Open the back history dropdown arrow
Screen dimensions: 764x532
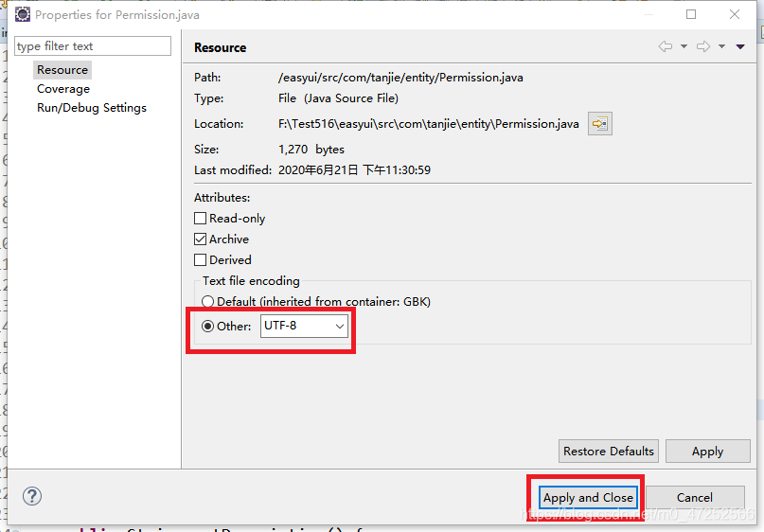point(684,46)
